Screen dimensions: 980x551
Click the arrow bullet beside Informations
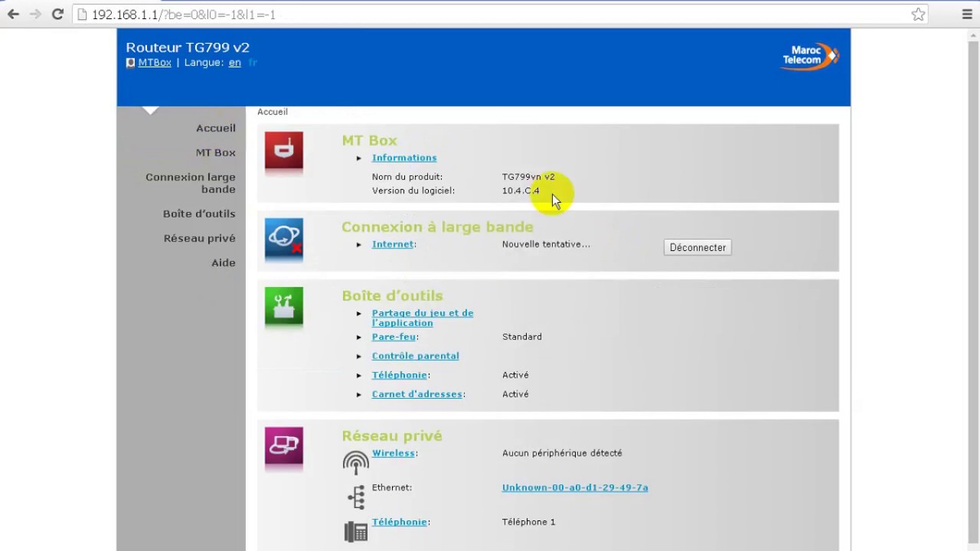tap(359, 158)
